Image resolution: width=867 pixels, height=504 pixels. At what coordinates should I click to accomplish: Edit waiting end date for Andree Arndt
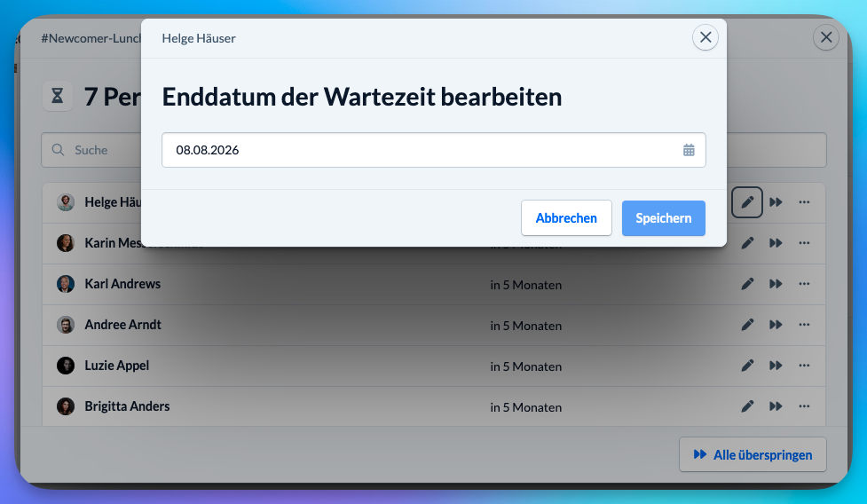pyautogui.click(x=747, y=325)
